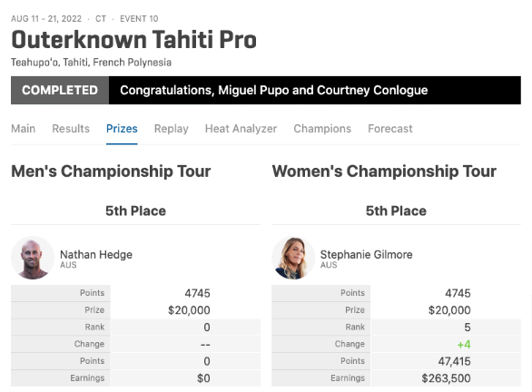Click Stephanie Gilmore's +4 rank change
Screen dimensions: 532x392
click(x=464, y=345)
